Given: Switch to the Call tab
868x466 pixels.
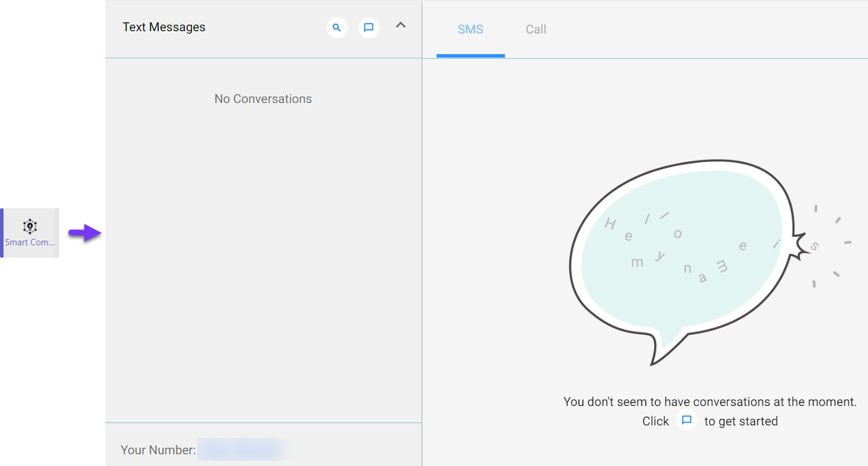Looking at the screenshot, I should pyautogui.click(x=535, y=29).
